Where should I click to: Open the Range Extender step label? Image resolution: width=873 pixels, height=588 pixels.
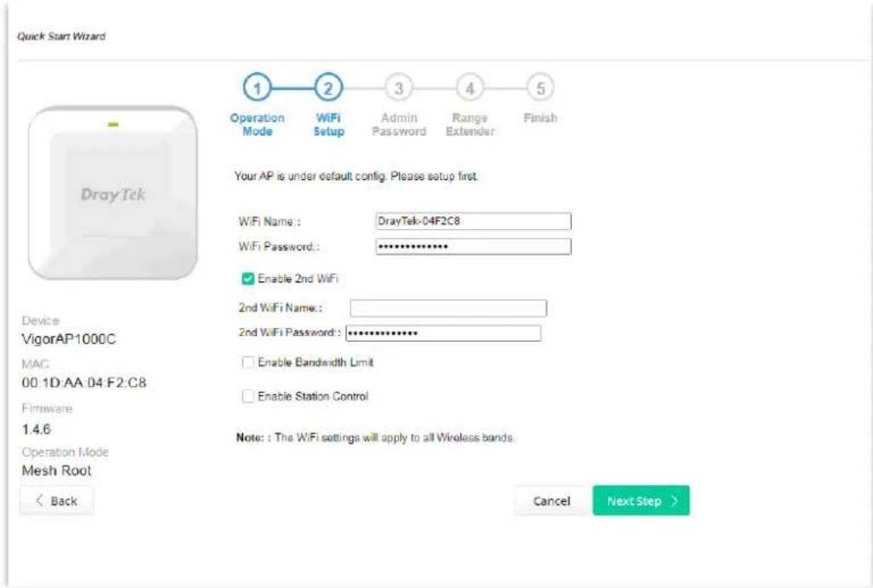(x=470, y=124)
